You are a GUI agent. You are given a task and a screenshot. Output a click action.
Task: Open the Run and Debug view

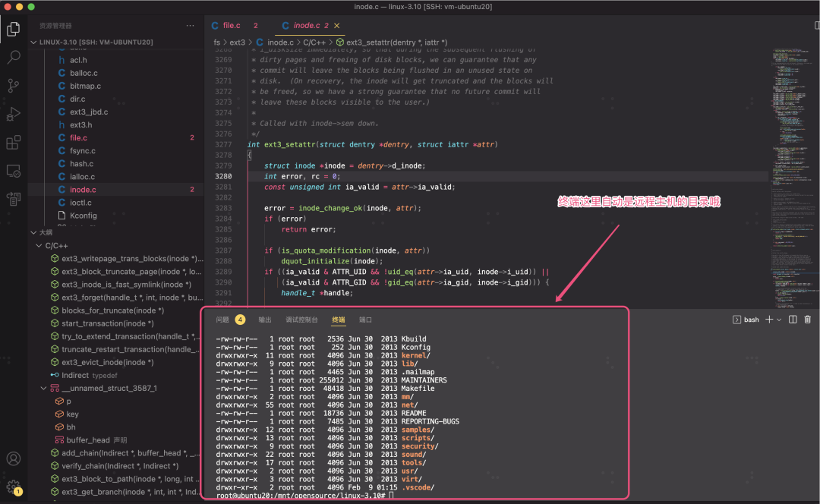coord(14,114)
